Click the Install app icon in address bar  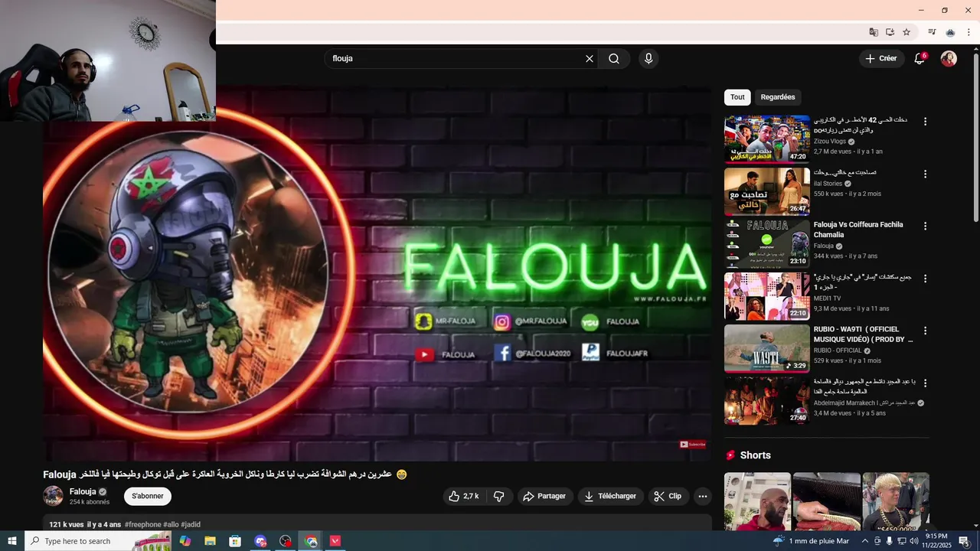(x=890, y=32)
